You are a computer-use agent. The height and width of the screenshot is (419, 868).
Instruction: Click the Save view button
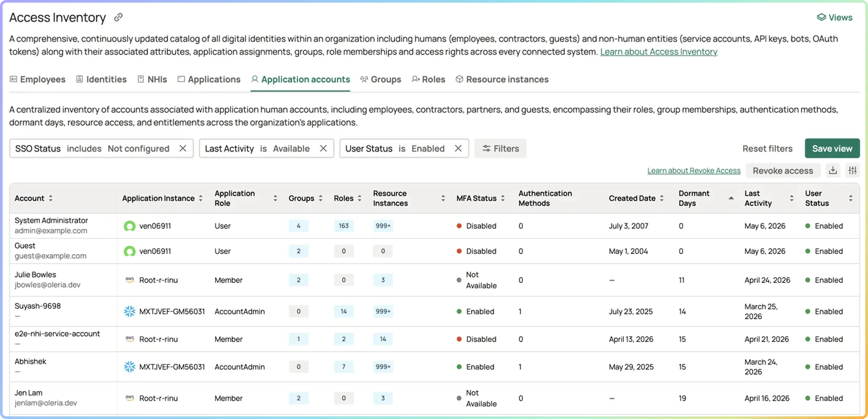coord(832,149)
